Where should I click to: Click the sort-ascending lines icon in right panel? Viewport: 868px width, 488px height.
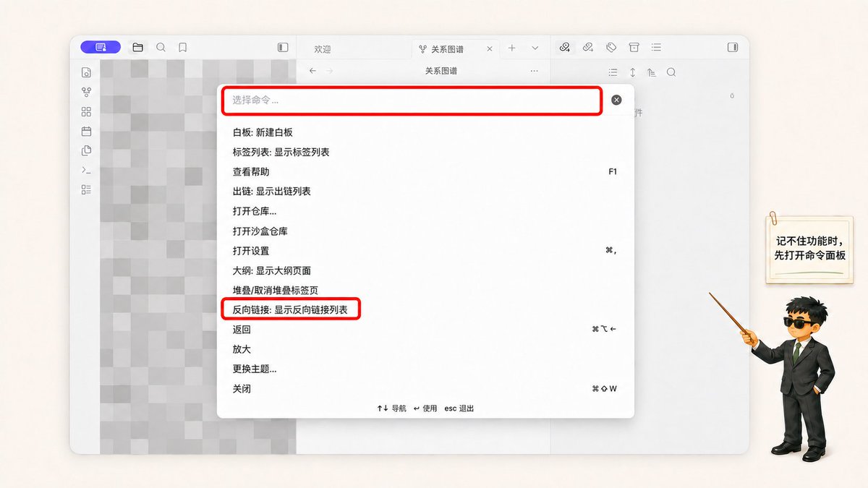pos(652,72)
